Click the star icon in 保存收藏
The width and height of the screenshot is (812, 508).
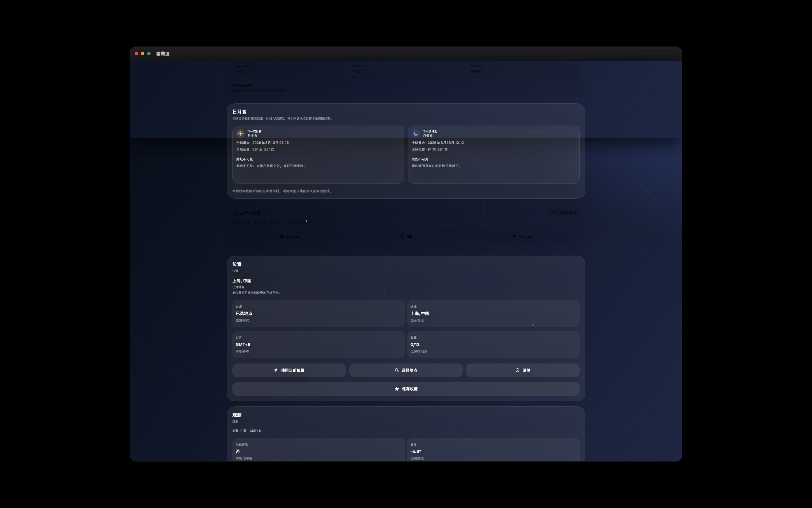[x=397, y=389]
